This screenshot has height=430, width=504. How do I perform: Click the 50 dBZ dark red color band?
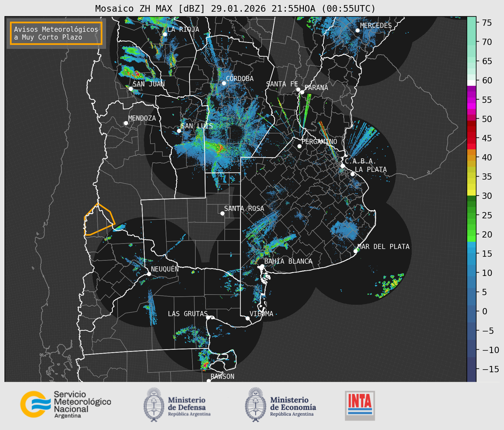click(471, 123)
